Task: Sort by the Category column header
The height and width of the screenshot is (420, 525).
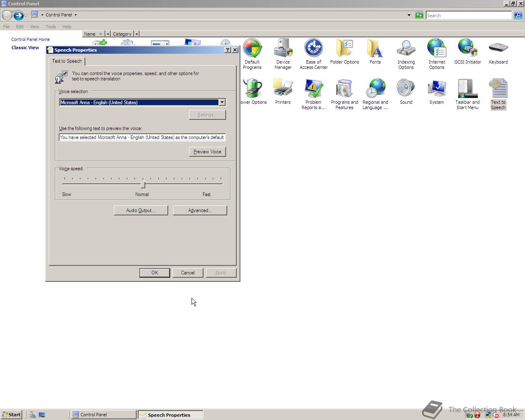Action: 122,34
